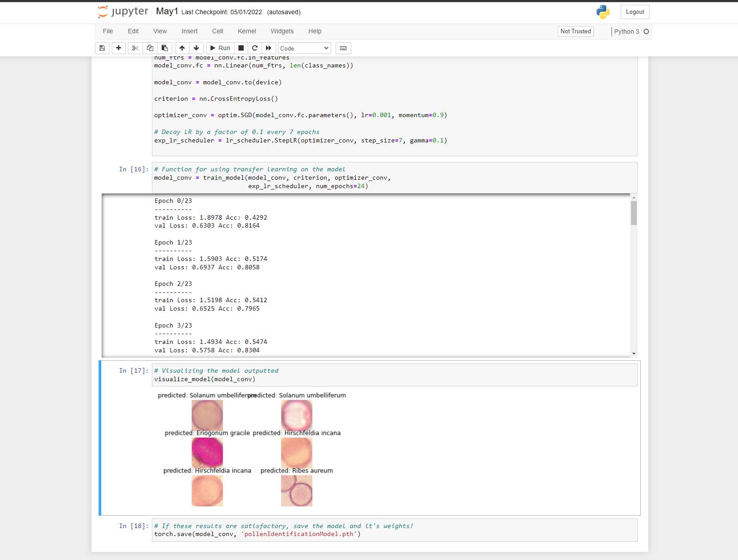Click inside the In [17] visualize_model cell
This screenshot has width=738, height=560.
coord(394,375)
